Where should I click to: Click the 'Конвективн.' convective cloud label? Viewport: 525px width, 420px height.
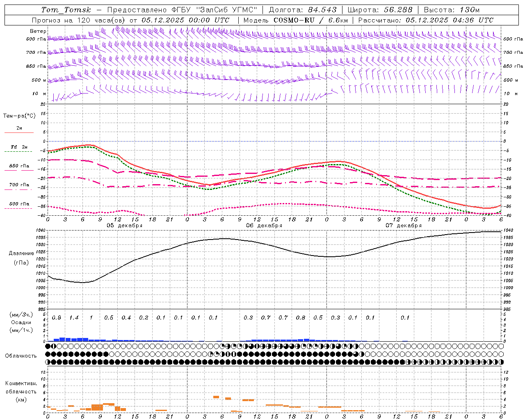[x=21, y=383]
